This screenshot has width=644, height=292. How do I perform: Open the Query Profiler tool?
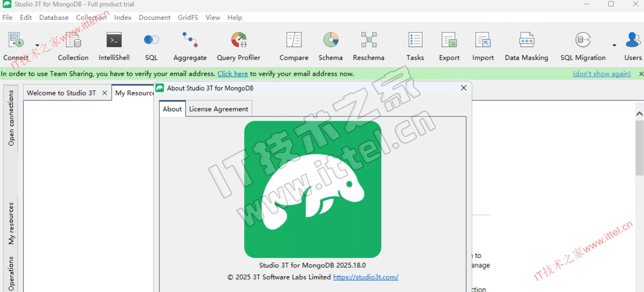point(239,41)
